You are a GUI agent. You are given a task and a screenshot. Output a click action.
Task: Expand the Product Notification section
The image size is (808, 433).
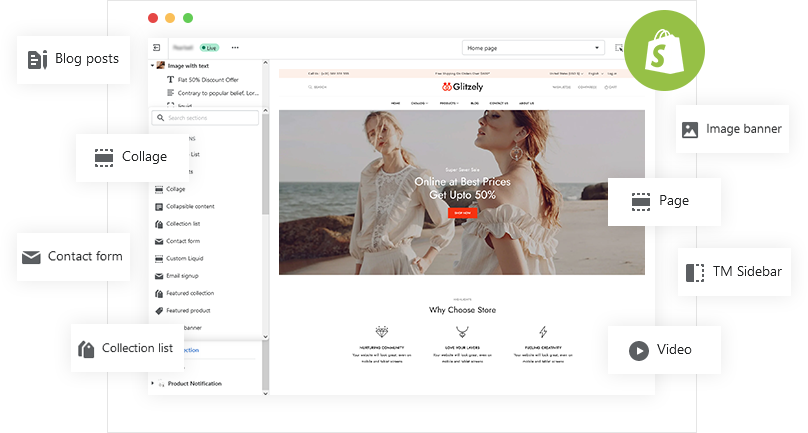tap(152, 383)
